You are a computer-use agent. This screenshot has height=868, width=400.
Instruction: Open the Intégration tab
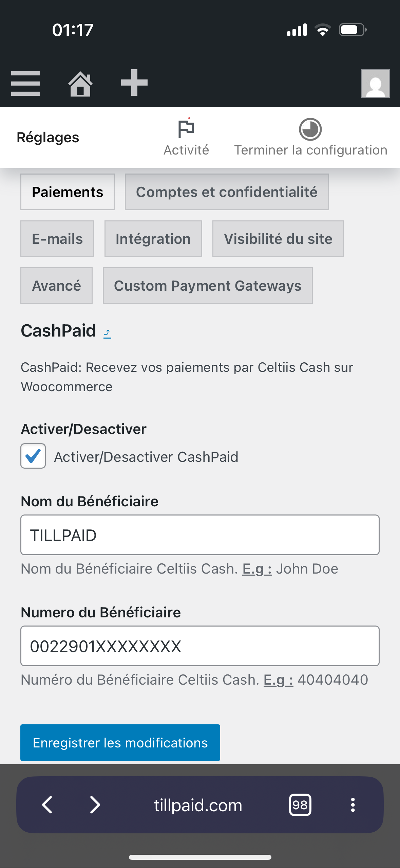point(153,239)
